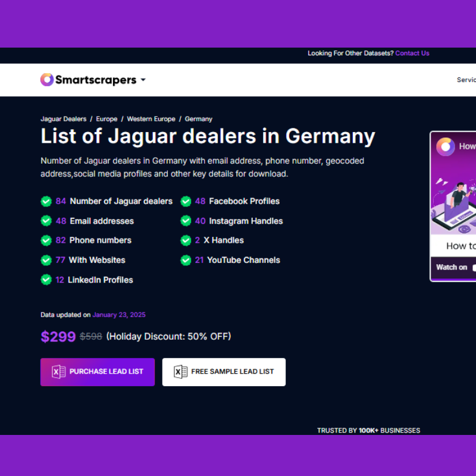The width and height of the screenshot is (476, 476).
Task: Click the 21 YouTube Channels text
Action: 237,260
